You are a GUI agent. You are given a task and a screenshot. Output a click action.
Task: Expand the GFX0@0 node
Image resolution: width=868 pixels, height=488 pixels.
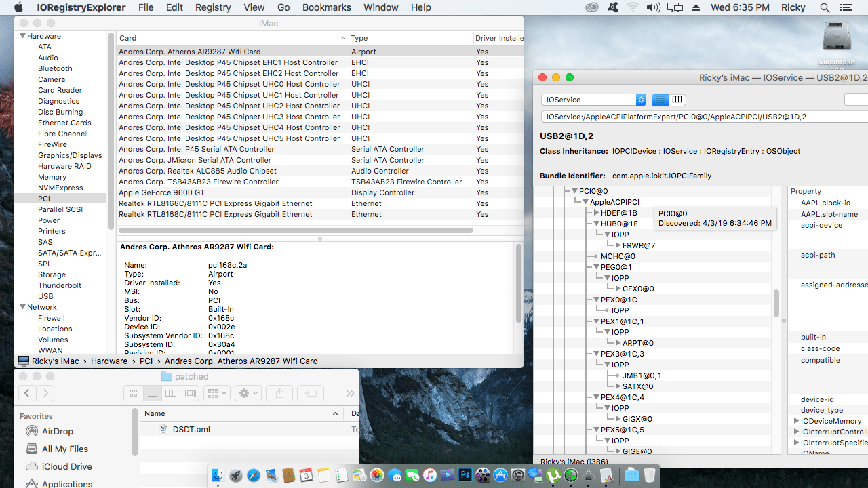618,289
